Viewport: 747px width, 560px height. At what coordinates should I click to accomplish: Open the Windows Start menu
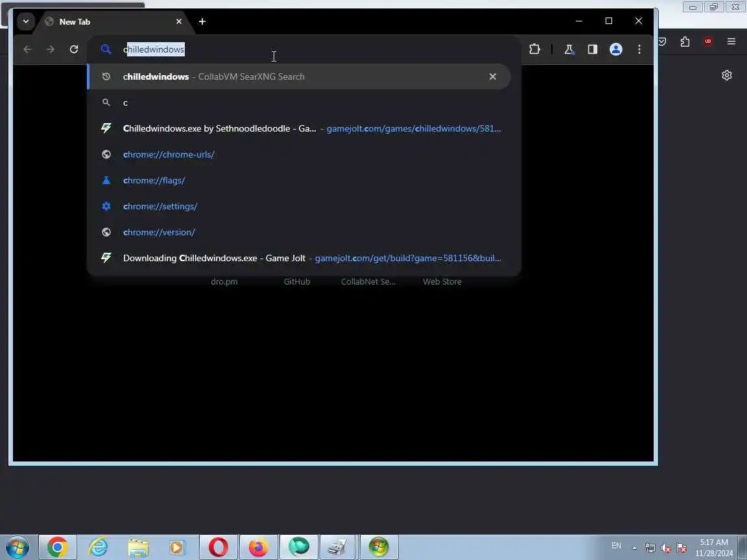[17, 547]
